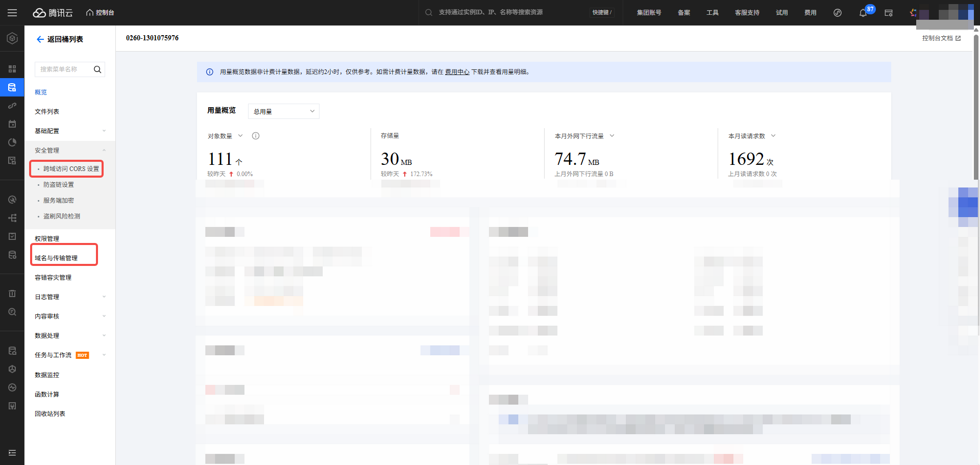The image size is (980, 465).
Task: Expand the 日志管理 menu section
Action: point(69,297)
